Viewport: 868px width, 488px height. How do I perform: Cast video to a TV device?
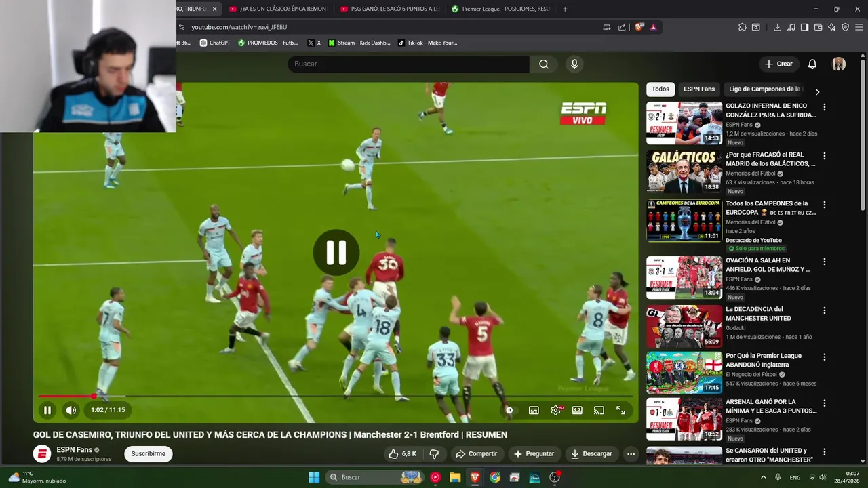tap(599, 410)
